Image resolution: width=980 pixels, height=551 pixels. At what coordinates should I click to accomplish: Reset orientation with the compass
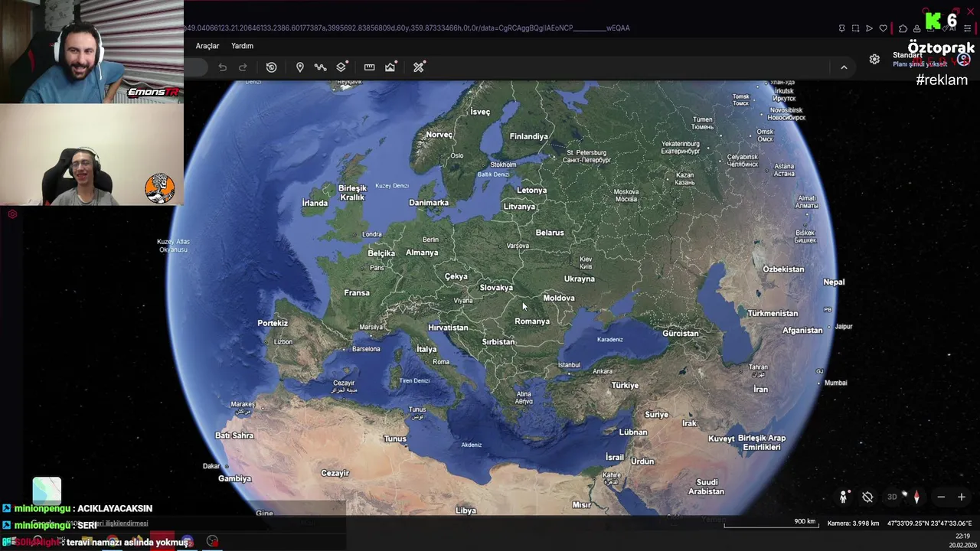916,497
